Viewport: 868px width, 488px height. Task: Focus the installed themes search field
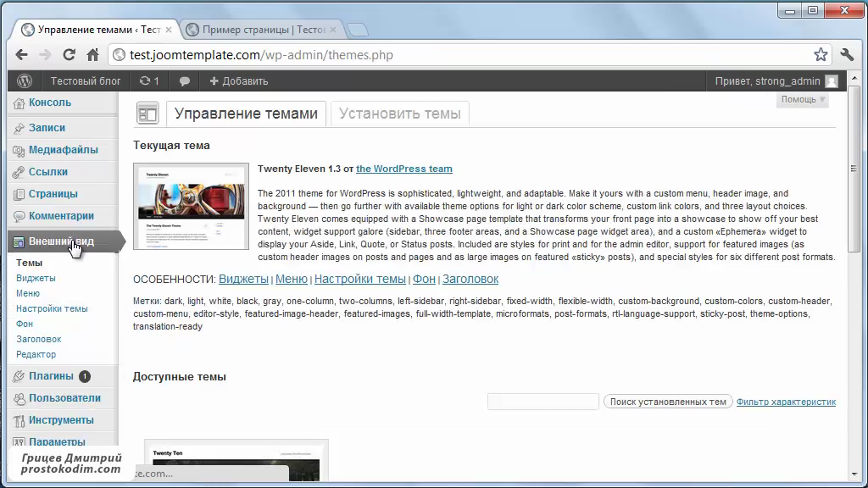click(543, 402)
